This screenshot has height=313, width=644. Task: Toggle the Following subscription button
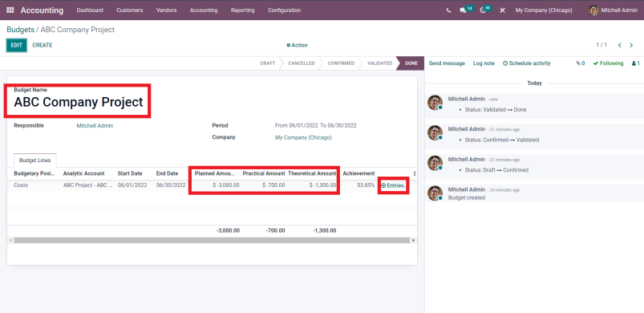608,63
